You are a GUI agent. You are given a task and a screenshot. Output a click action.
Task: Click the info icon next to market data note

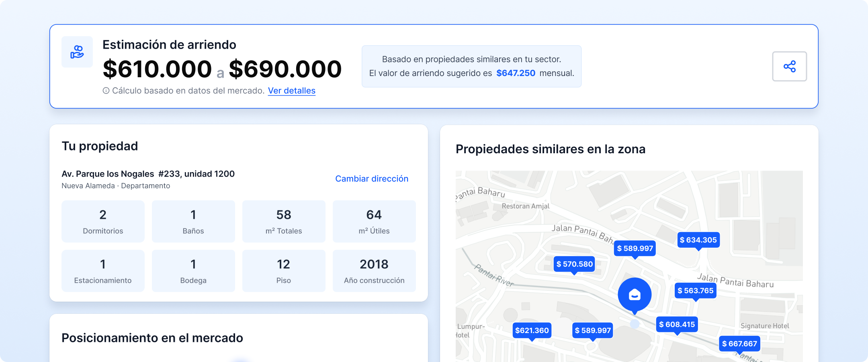[x=106, y=90]
